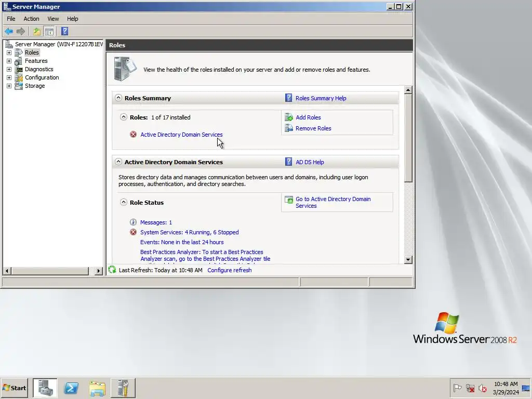Collapse the Role Status subsection
The width and height of the screenshot is (532, 399).
pyautogui.click(x=124, y=202)
